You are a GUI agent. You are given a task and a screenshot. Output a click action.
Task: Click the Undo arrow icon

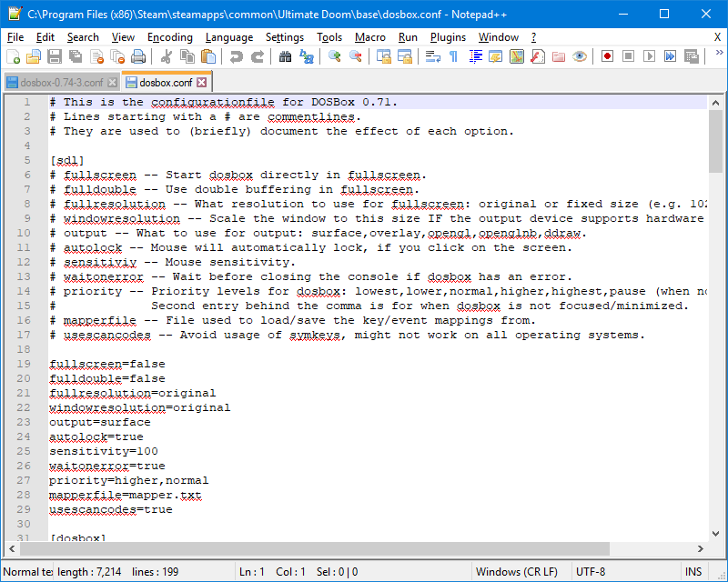[236, 56]
